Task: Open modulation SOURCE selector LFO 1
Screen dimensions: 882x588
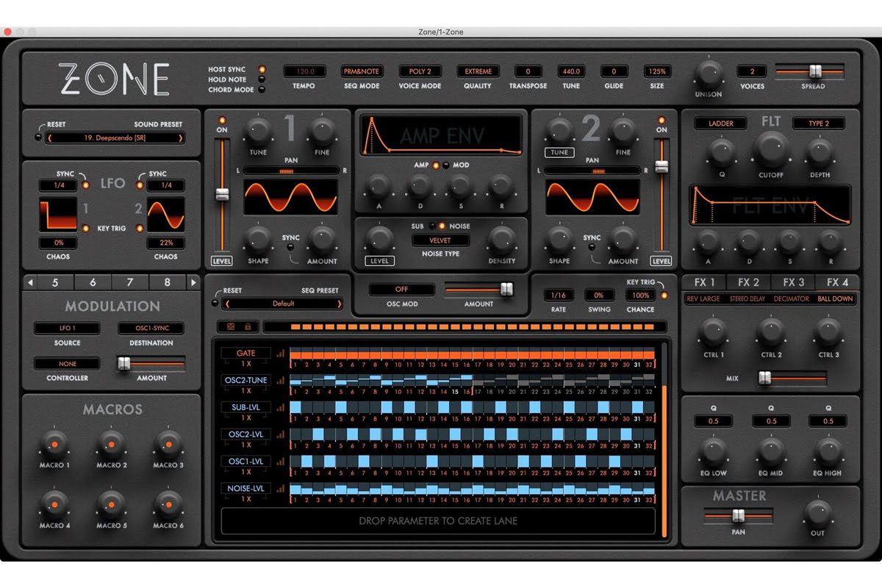Action: tap(66, 329)
